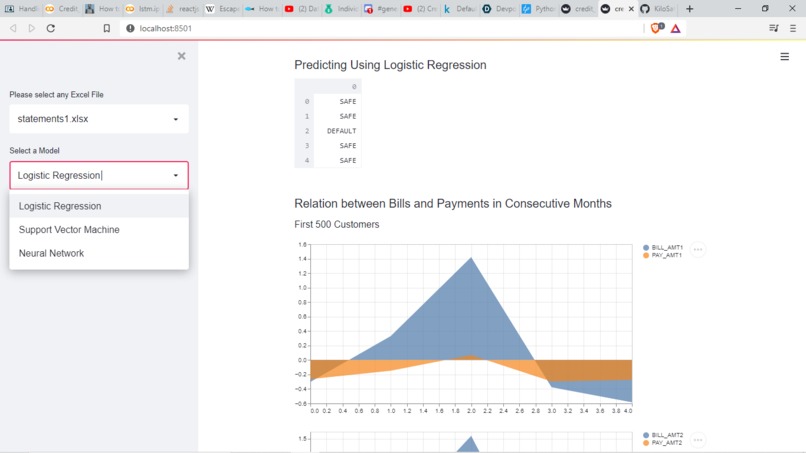Screen dimensions: 806x453
Task: Click BILL_AMT2 blue legend marker
Action: click(646, 435)
